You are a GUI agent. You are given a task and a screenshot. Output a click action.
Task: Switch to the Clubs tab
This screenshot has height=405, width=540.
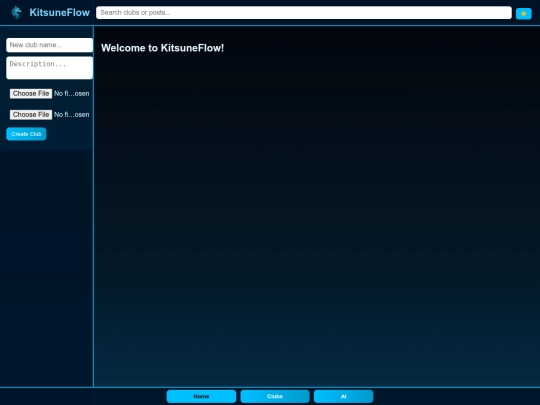pos(275,396)
